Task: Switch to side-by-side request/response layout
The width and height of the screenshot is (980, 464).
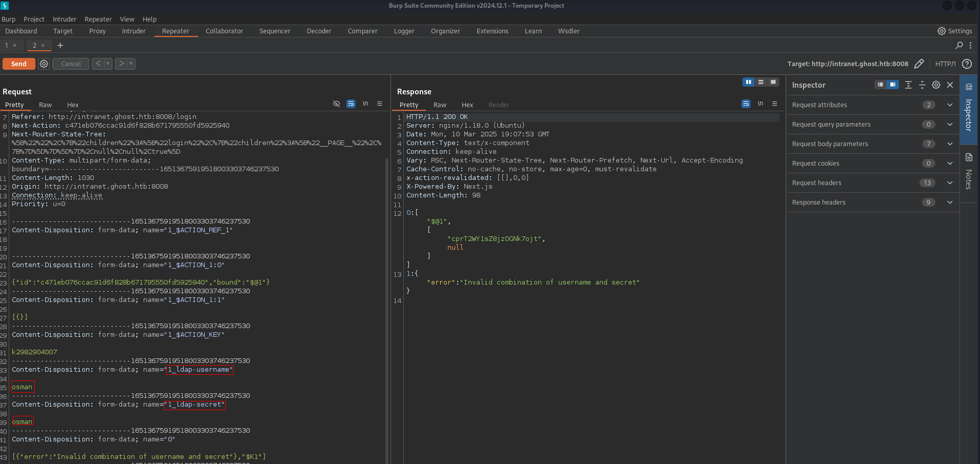Action: [749, 82]
